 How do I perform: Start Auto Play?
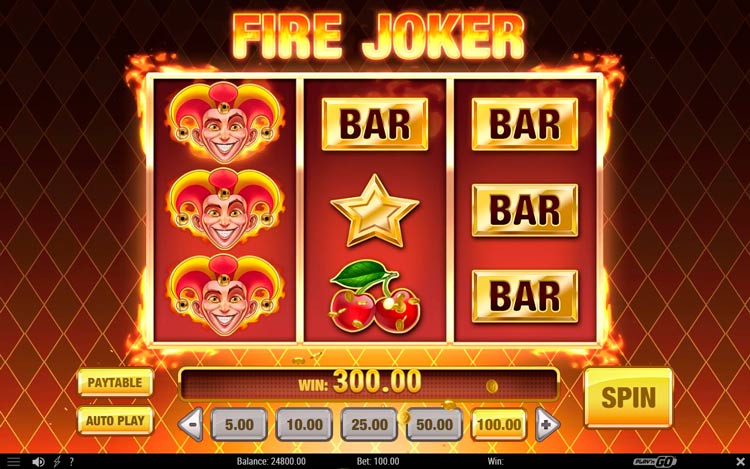click(x=115, y=421)
